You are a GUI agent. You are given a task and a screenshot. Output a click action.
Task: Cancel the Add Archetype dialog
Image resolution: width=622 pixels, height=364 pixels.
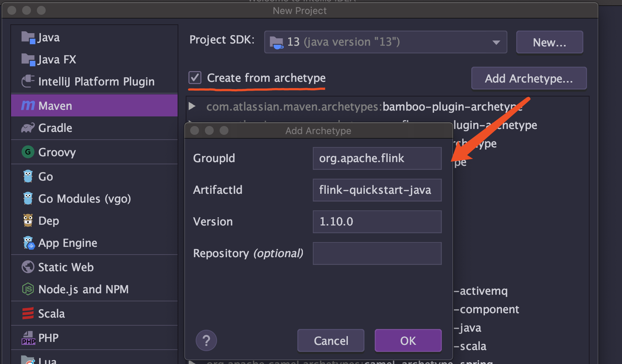coord(331,340)
